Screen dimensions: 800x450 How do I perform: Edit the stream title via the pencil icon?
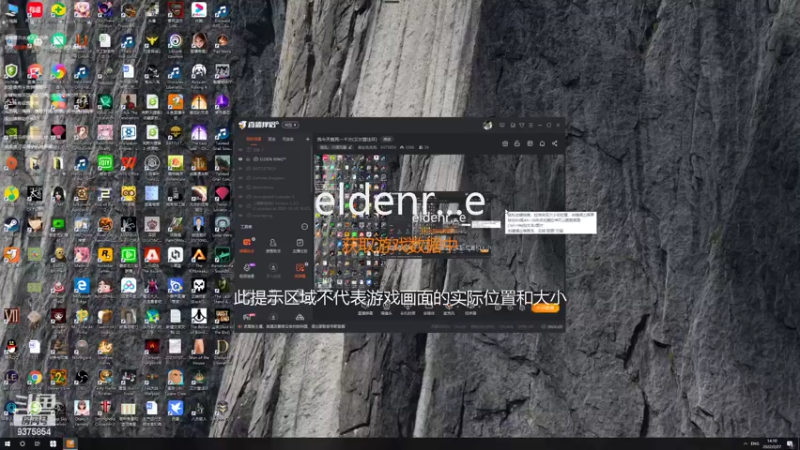coord(351,147)
